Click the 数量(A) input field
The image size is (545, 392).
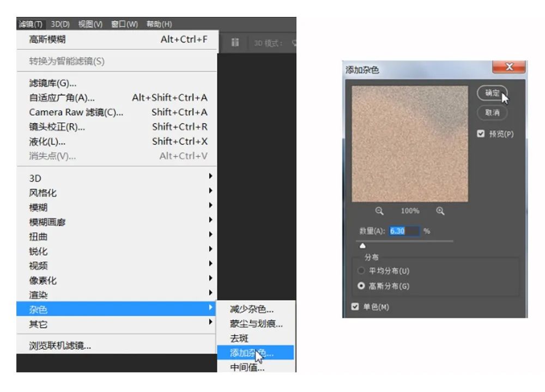coord(404,231)
